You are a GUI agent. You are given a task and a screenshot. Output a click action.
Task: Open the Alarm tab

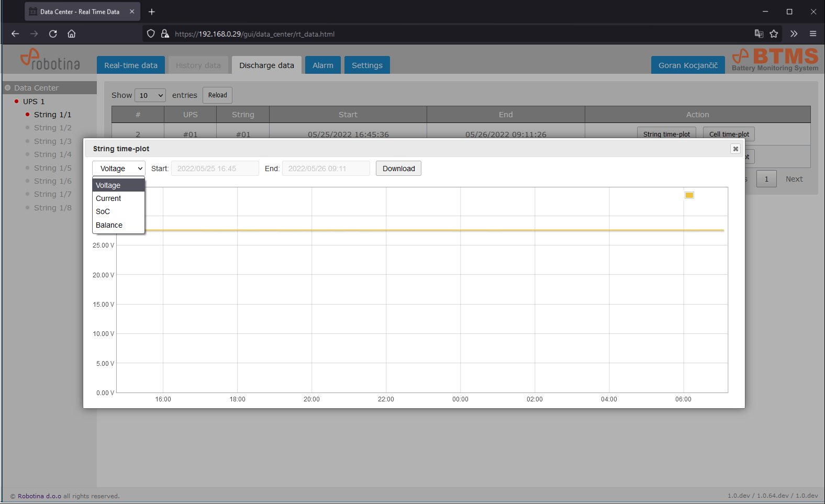322,65
